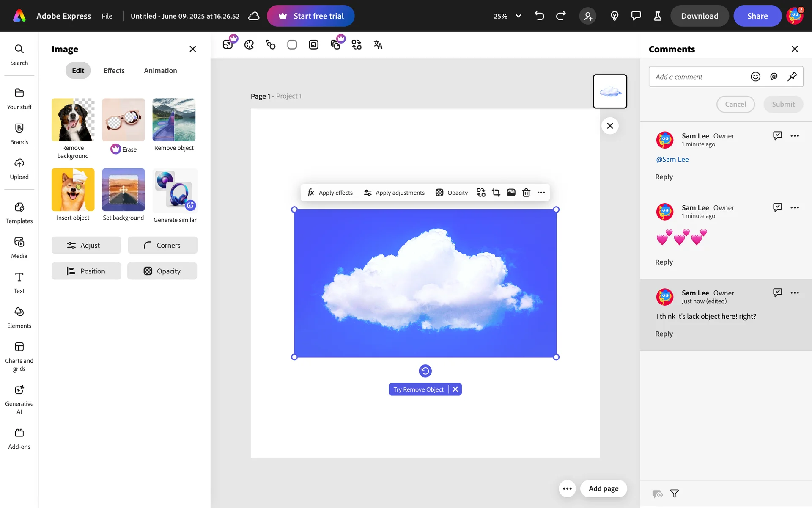Open the Generative AI sidebar panel

(x=19, y=399)
